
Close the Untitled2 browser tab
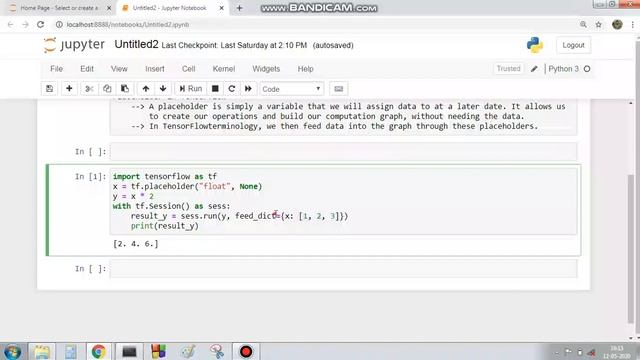click(222, 8)
